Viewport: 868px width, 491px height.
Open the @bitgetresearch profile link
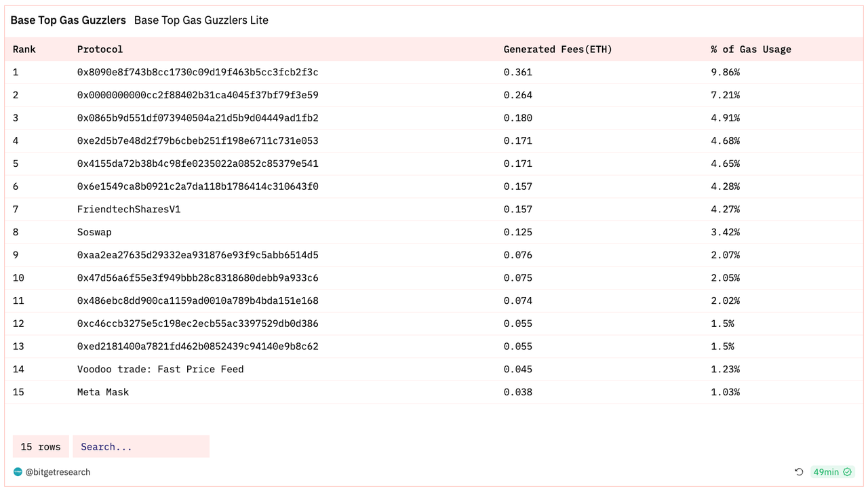coord(58,472)
